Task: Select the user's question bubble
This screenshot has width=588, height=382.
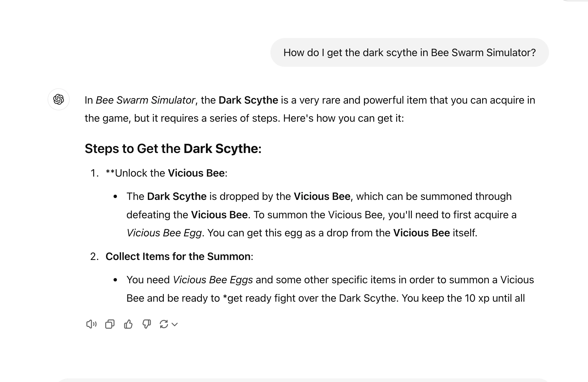Action: pyautogui.click(x=409, y=52)
